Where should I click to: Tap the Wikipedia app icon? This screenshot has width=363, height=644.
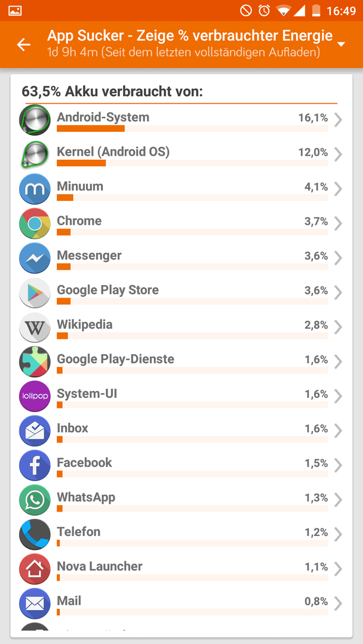[x=35, y=327]
